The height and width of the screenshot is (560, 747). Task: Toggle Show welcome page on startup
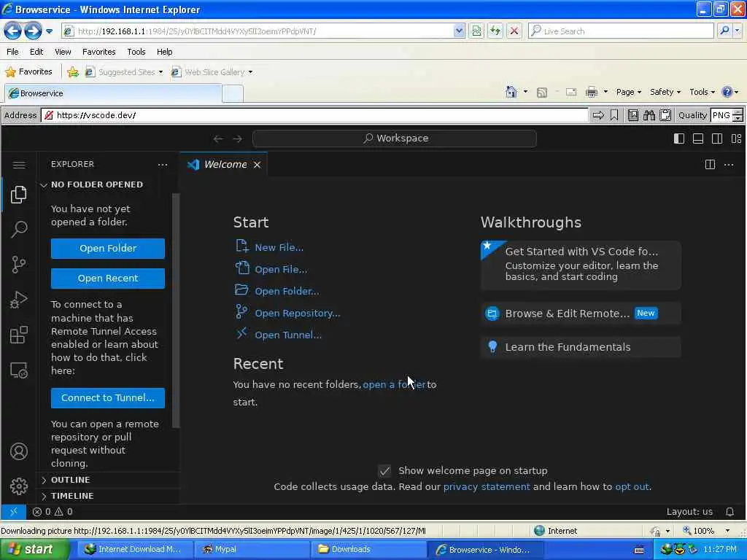pyautogui.click(x=384, y=471)
